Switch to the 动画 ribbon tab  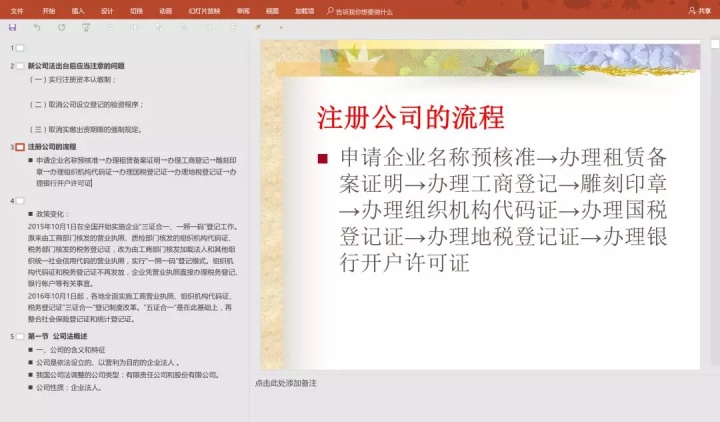[166, 11]
